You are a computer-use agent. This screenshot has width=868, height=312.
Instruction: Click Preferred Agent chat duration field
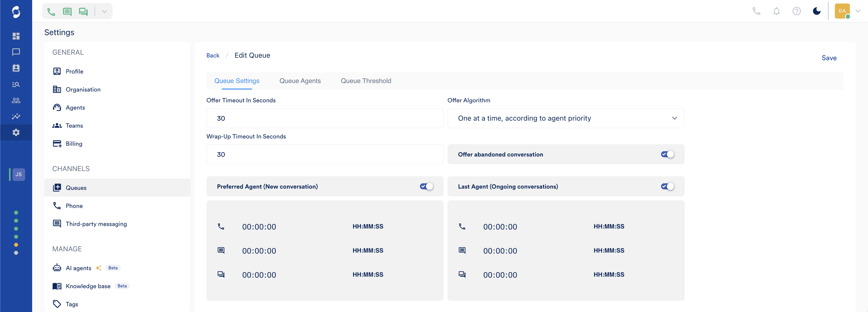point(259,275)
